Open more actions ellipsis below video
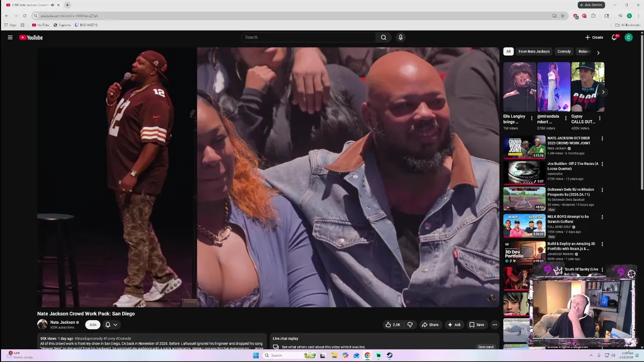The width and height of the screenshot is (644, 362). point(495,325)
